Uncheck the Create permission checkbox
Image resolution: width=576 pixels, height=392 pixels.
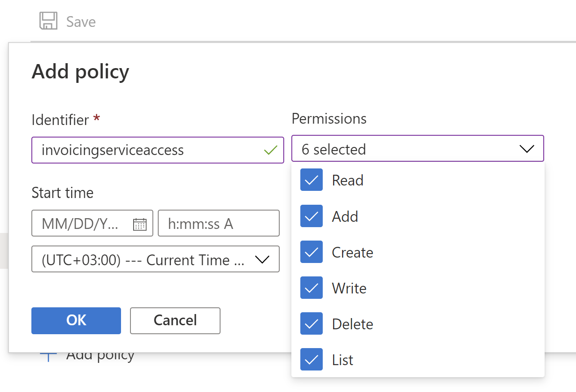[x=312, y=252]
